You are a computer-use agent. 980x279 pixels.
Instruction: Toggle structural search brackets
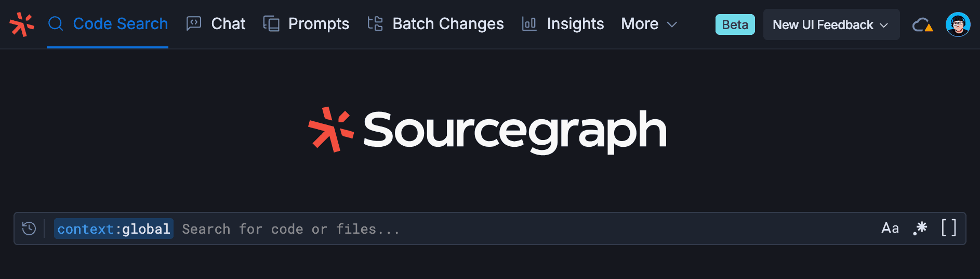click(x=949, y=228)
